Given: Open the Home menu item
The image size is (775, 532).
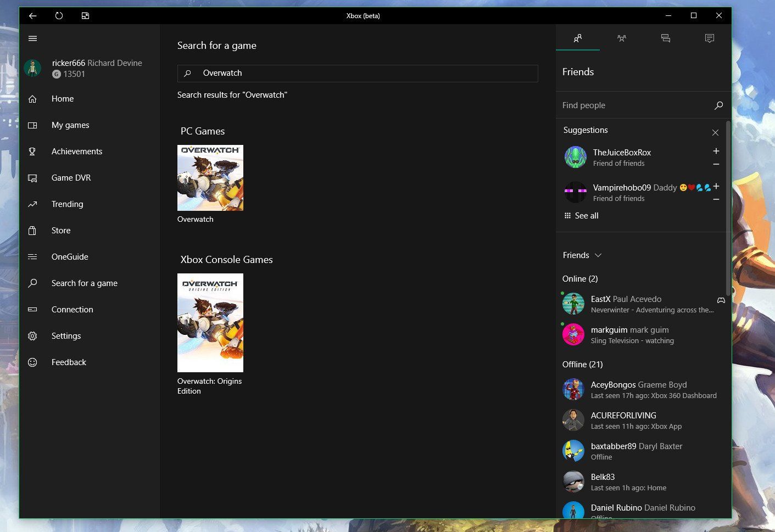Looking at the screenshot, I should (x=62, y=99).
